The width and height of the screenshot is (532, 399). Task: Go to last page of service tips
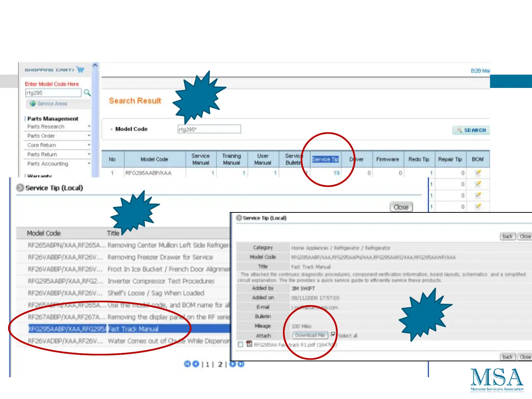tap(241, 364)
